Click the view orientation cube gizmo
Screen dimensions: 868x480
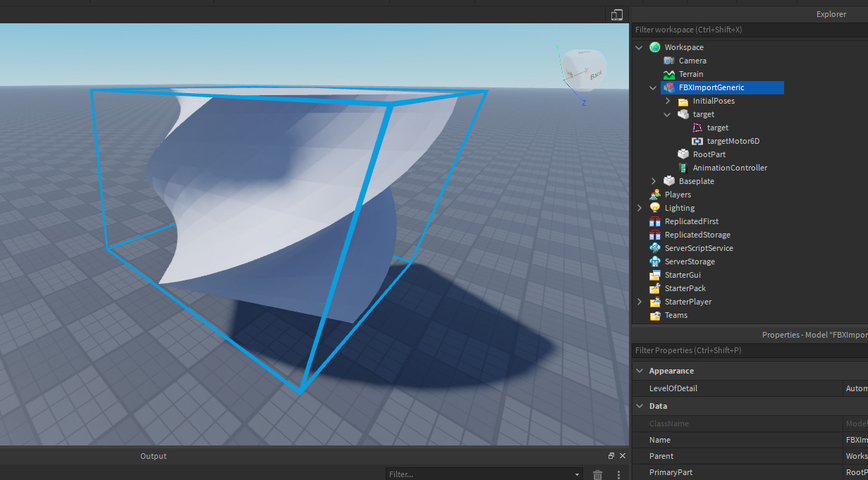pos(585,69)
